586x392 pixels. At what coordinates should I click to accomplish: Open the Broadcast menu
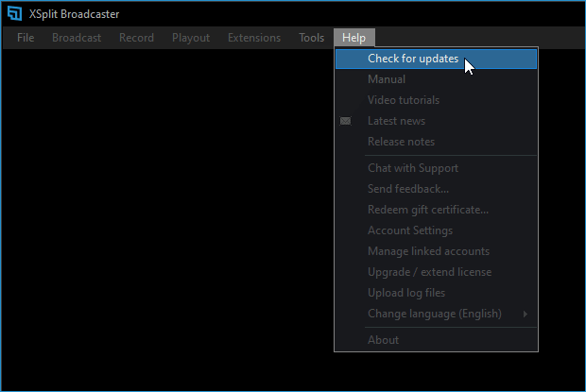(77, 38)
